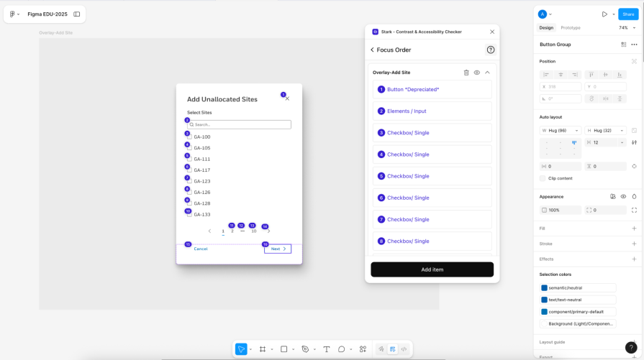644x360 pixels.
Task: Click the Align left icon in Position
Action: pyautogui.click(x=546, y=75)
